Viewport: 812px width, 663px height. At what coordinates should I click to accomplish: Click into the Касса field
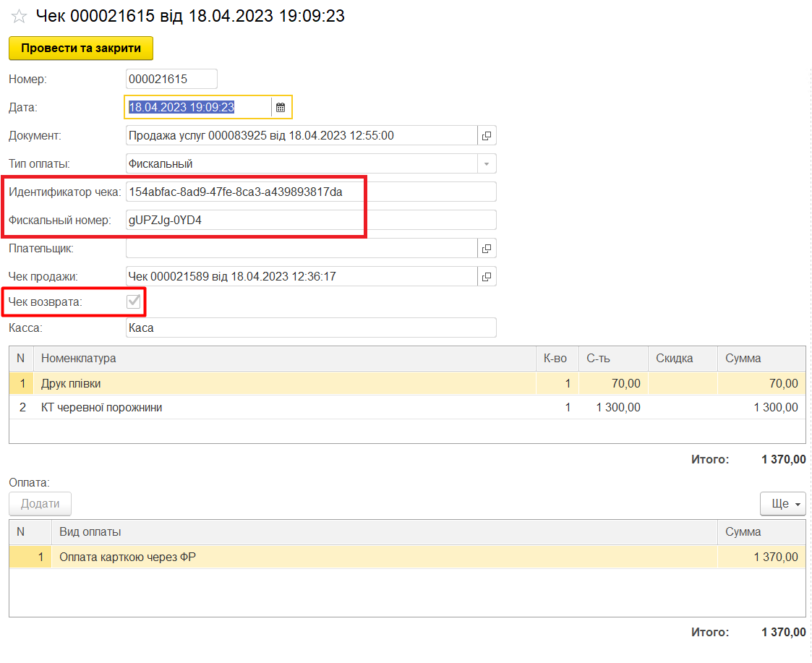(311, 328)
